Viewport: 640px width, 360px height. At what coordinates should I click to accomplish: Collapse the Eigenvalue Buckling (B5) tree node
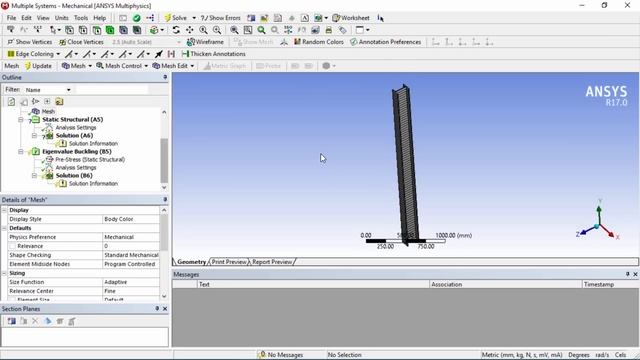point(20,151)
